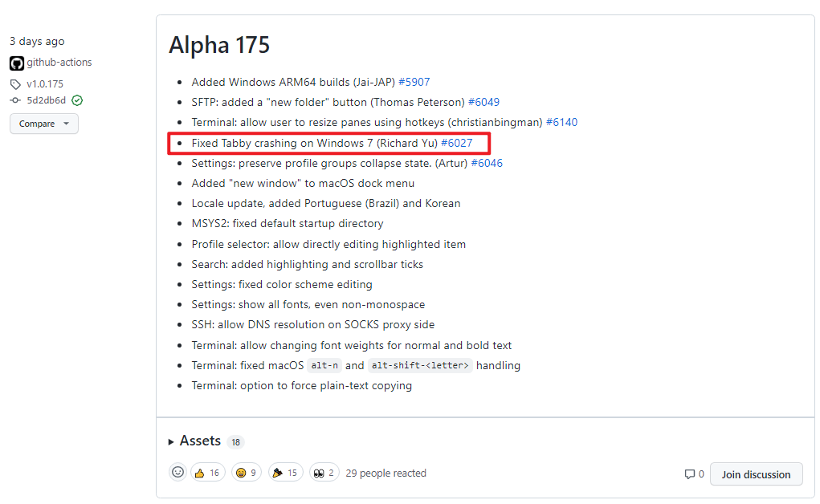Click the green verified check icon
The width and height of the screenshot is (820, 504).
point(77,100)
